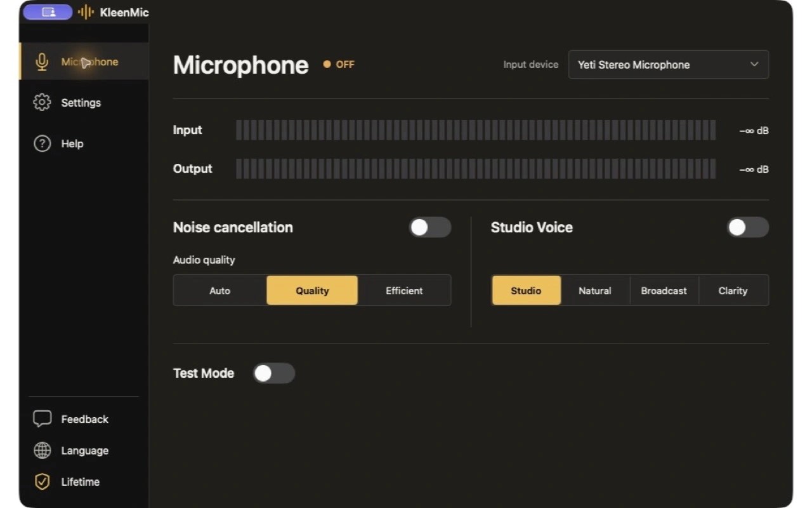Click the Feedback speech bubble icon
Image resolution: width=812 pixels, height=508 pixels.
click(x=42, y=418)
